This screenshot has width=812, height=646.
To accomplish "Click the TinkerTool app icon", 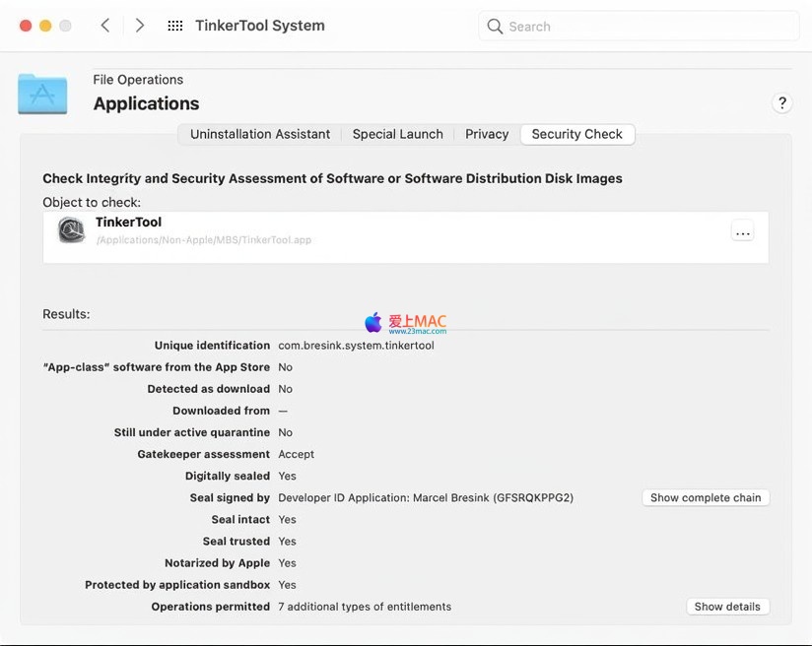I will point(72,230).
